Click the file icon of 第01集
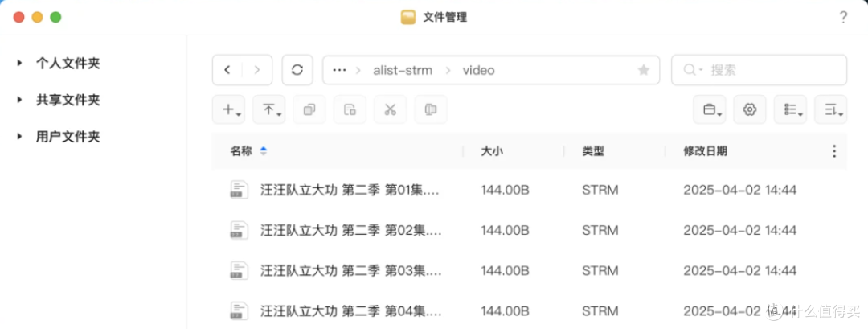The width and height of the screenshot is (868, 329). coord(240,190)
